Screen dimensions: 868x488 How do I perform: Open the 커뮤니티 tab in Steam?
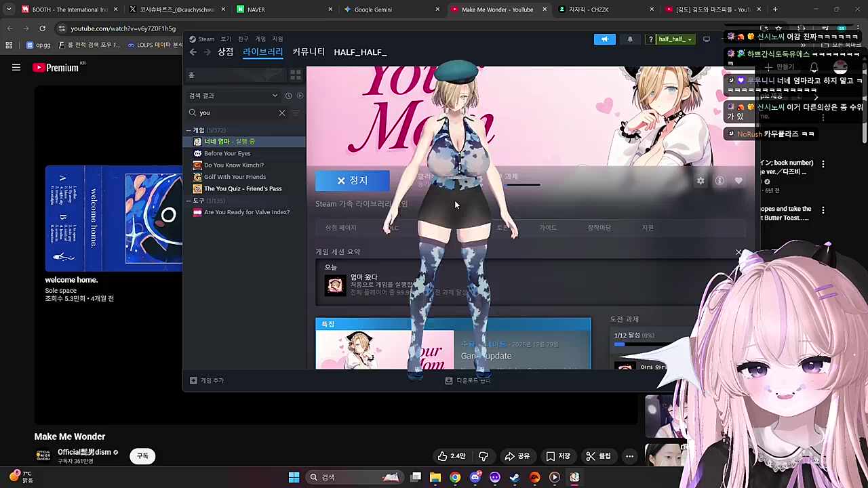click(x=309, y=52)
